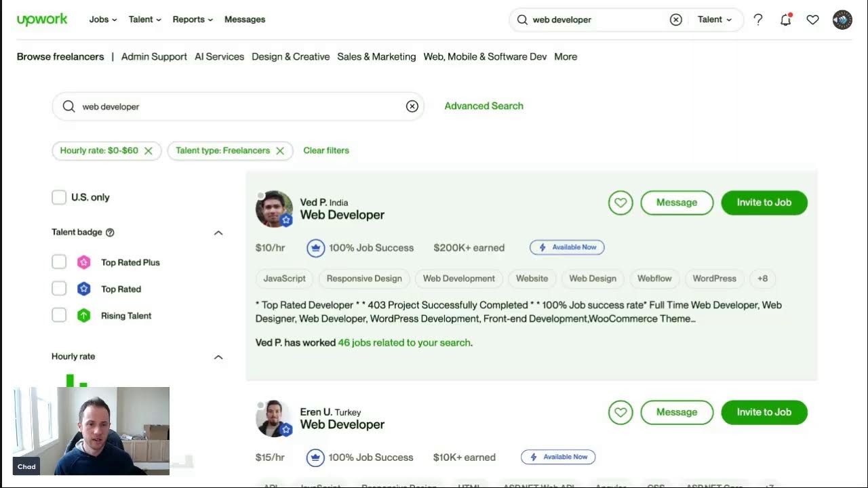Open saved talent heart icon in header

click(812, 20)
